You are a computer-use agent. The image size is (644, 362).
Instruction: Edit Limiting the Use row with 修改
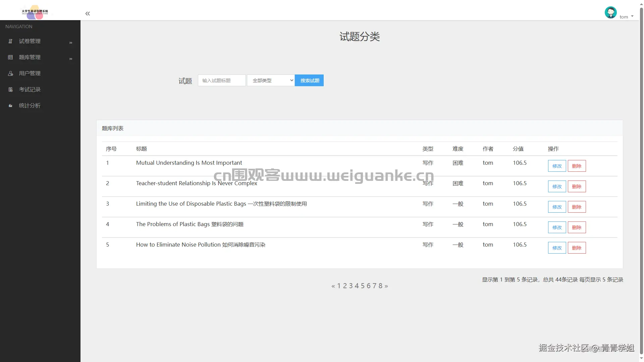tap(557, 207)
